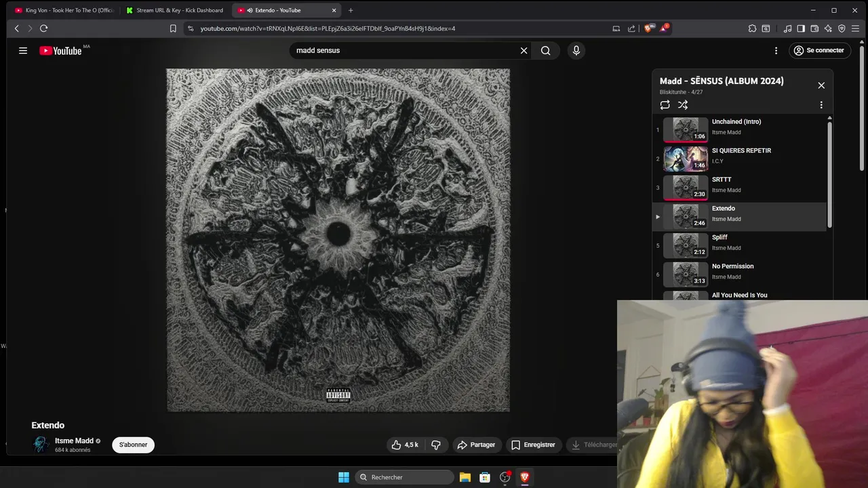Click the Partager share button
The image size is (868, 488).
pos(476,445)
